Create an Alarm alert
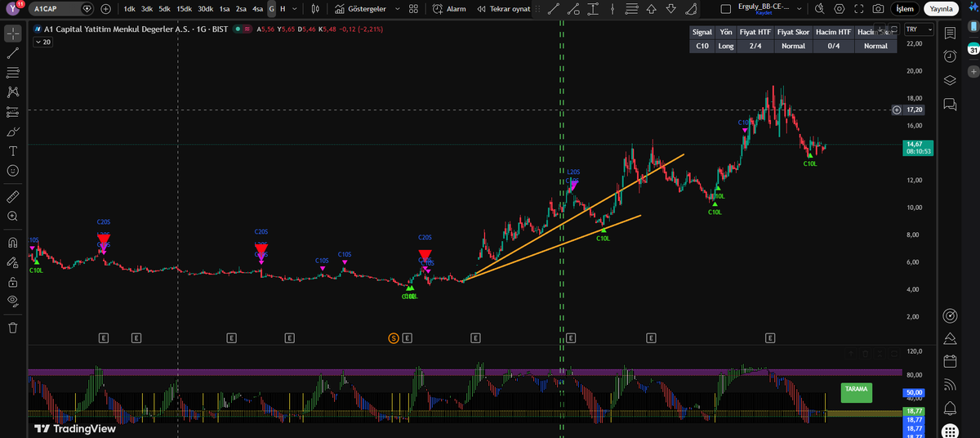This screenshot has width=980, height=438. click(x=449, y=9)
